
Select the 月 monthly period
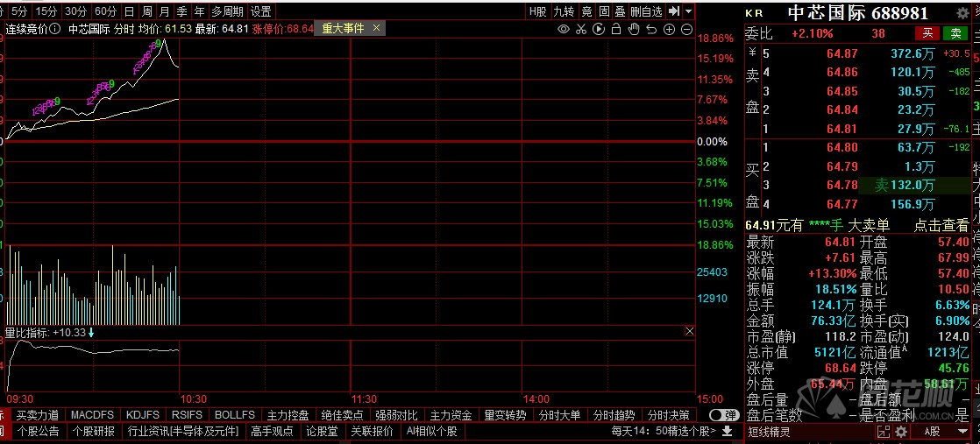164,11
